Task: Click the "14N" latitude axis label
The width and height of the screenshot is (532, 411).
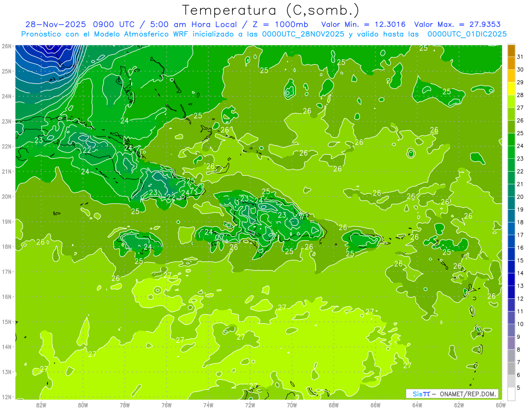Action: coord(7,347)
